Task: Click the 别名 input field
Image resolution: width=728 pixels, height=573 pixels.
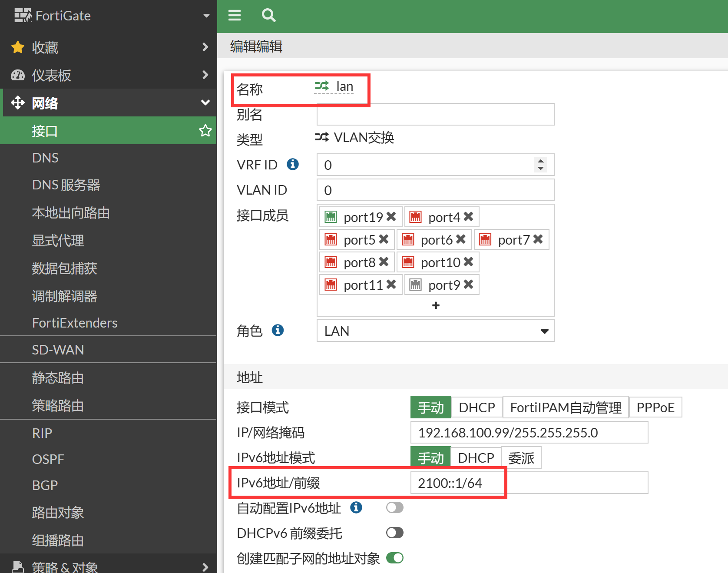Action: tap(435, 115)
